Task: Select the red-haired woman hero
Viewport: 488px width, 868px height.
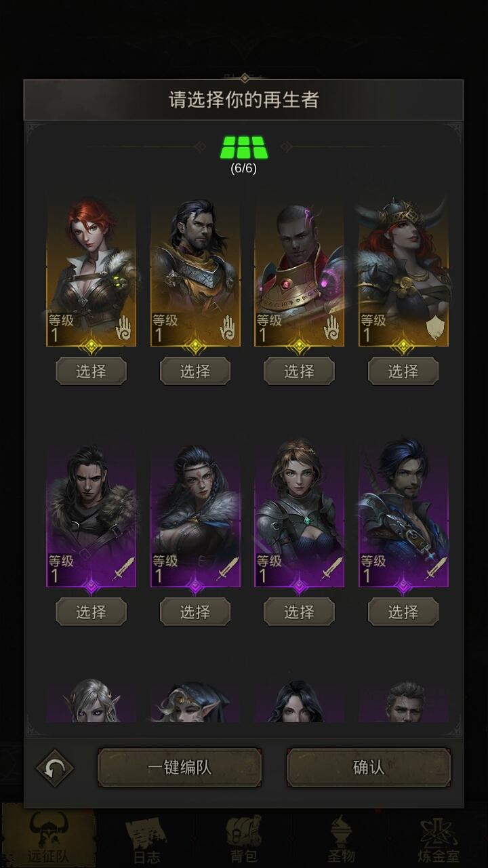Action: (91, 371)
